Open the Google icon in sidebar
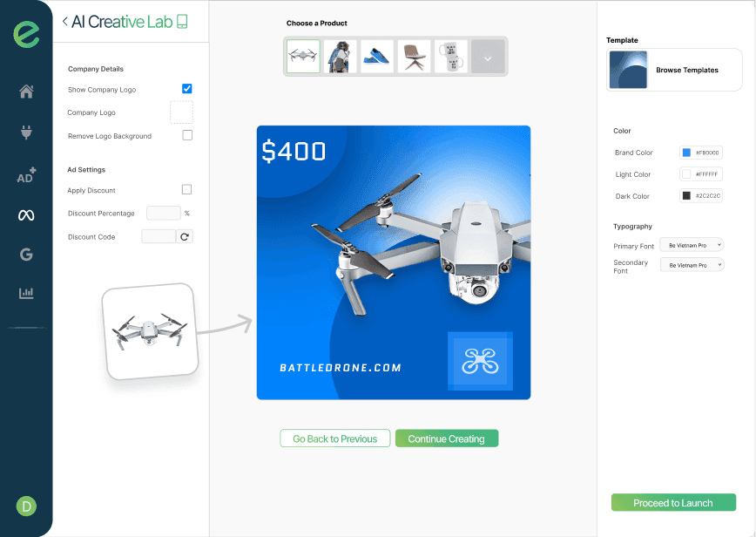The height and width of the screenshot is (537, 756). pyautogui.click(x=26, y=255)
